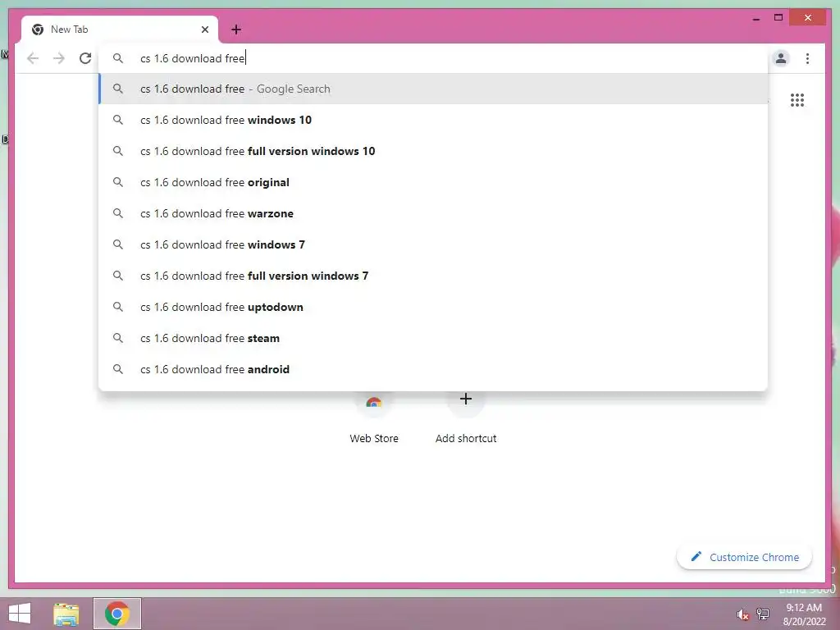Screen dimensions: 840x630
Task: Choose 'full version windows 10' suggestion
Action: (433, 151)
